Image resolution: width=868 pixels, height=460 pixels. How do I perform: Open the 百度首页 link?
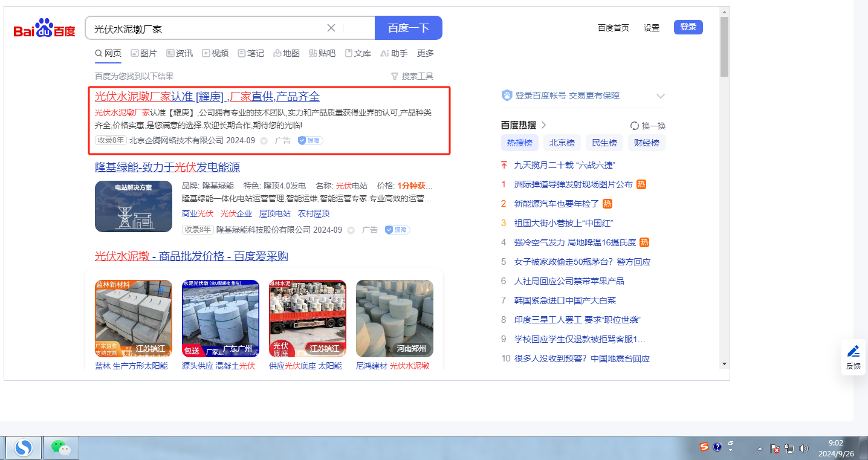[614, 28]
